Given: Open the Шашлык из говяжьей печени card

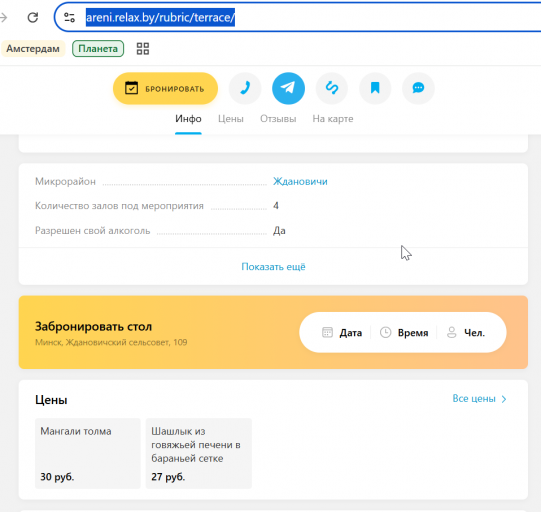Looking at the screenshot, I should [x=199, y=453].
